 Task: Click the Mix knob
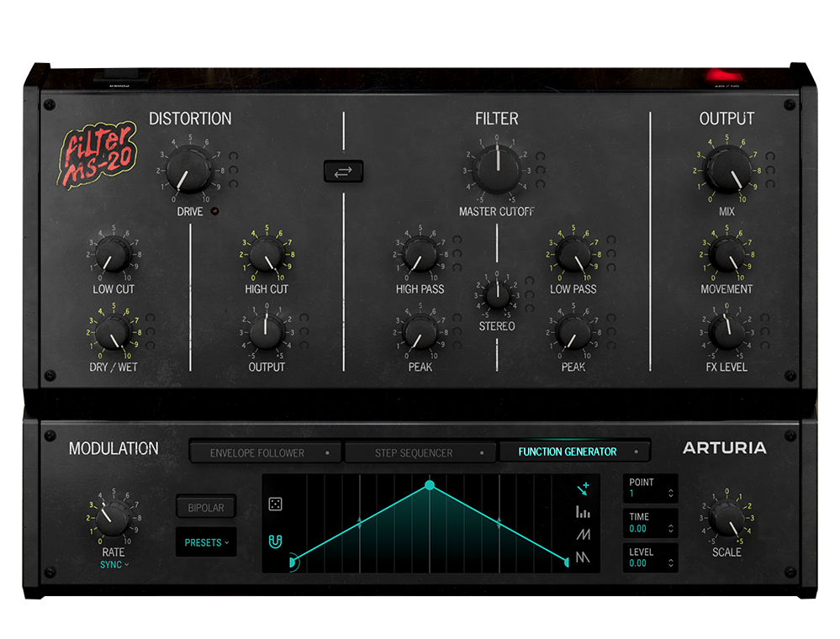[727, 170]
